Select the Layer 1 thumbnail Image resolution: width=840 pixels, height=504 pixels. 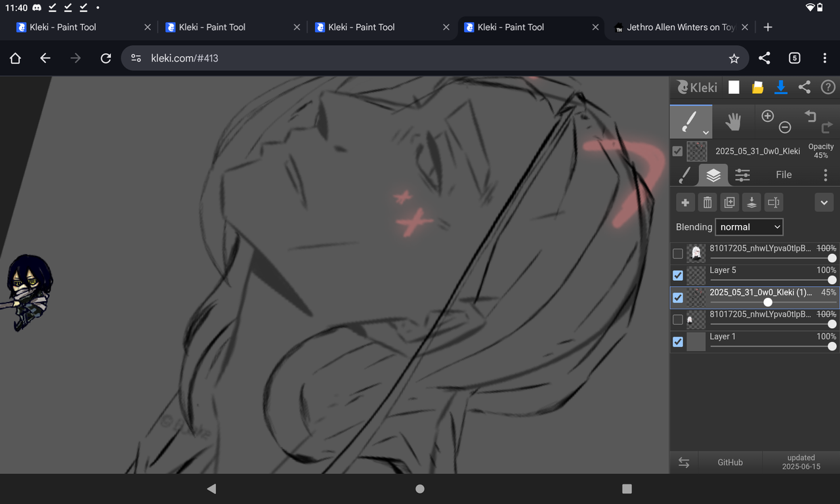tap(696, 341)
